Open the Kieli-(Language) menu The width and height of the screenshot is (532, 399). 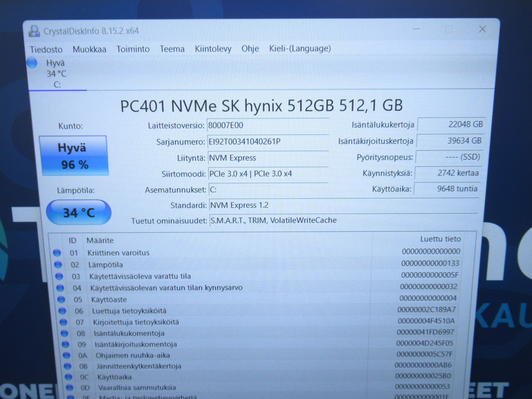[x=300, y=48]
